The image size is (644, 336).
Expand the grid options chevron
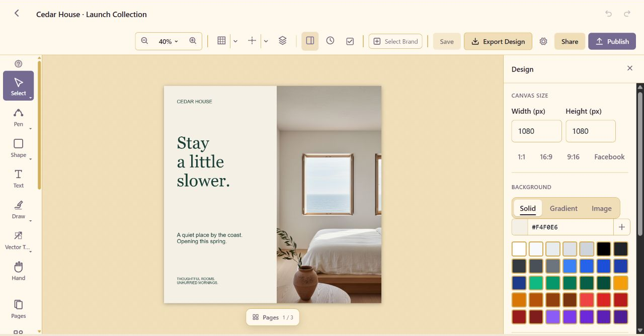coord(235,41)
